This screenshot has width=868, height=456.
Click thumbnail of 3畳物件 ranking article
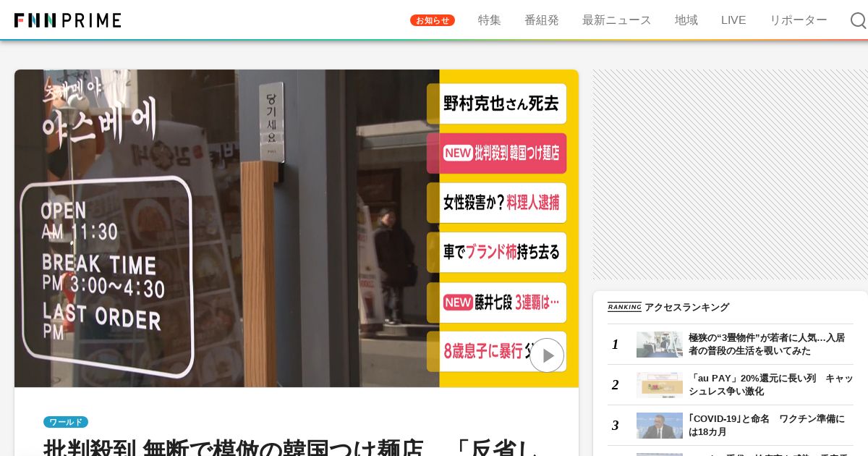pyautogui.click(x=660, y=345)
